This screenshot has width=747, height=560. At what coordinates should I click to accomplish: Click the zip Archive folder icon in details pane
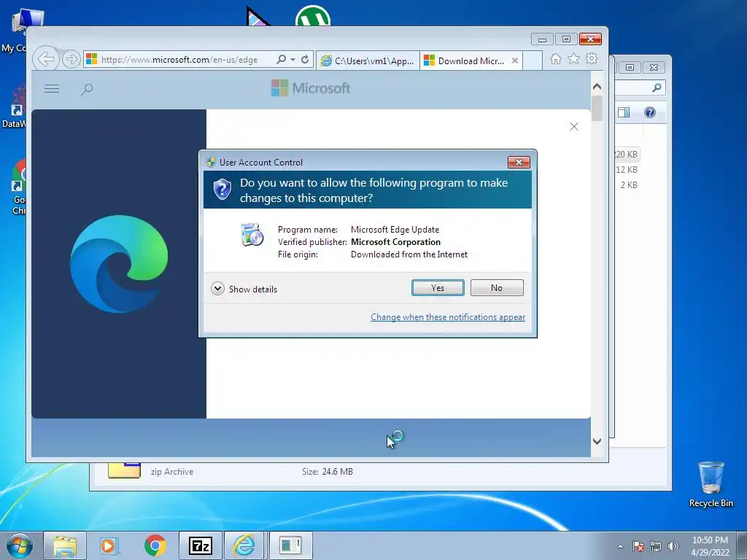coord(124,470)
